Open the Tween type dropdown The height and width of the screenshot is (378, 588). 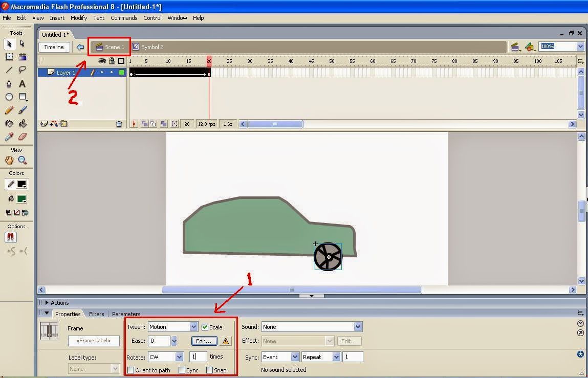193,327
